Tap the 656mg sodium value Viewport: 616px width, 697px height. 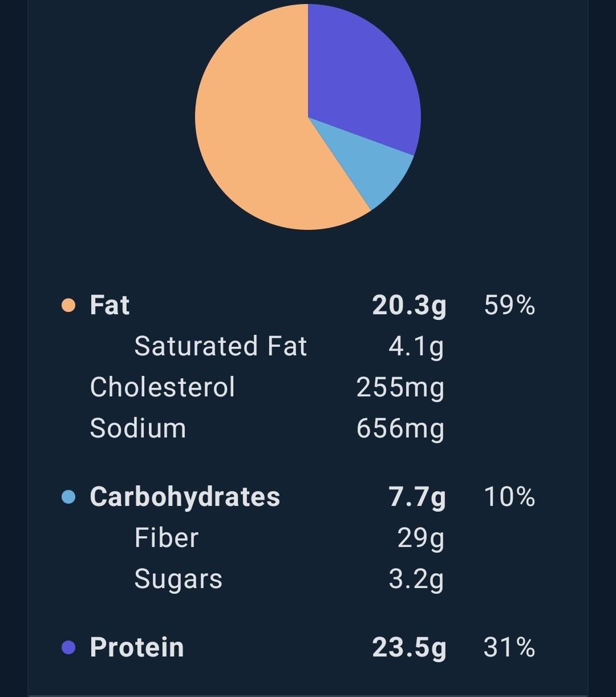(x=400, y=429)
